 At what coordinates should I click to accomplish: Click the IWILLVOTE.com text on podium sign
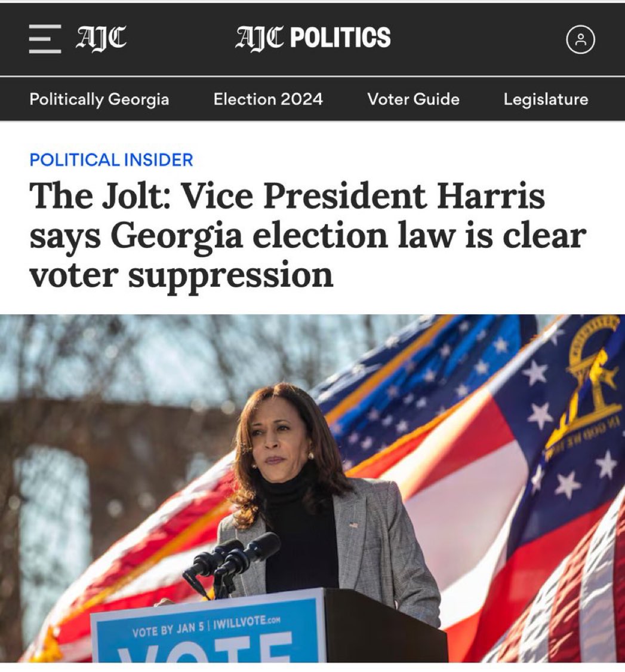coord(247,622)
